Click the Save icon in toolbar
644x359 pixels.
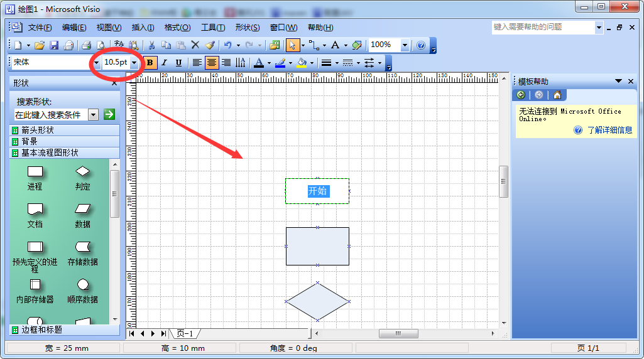coord(54,45)
